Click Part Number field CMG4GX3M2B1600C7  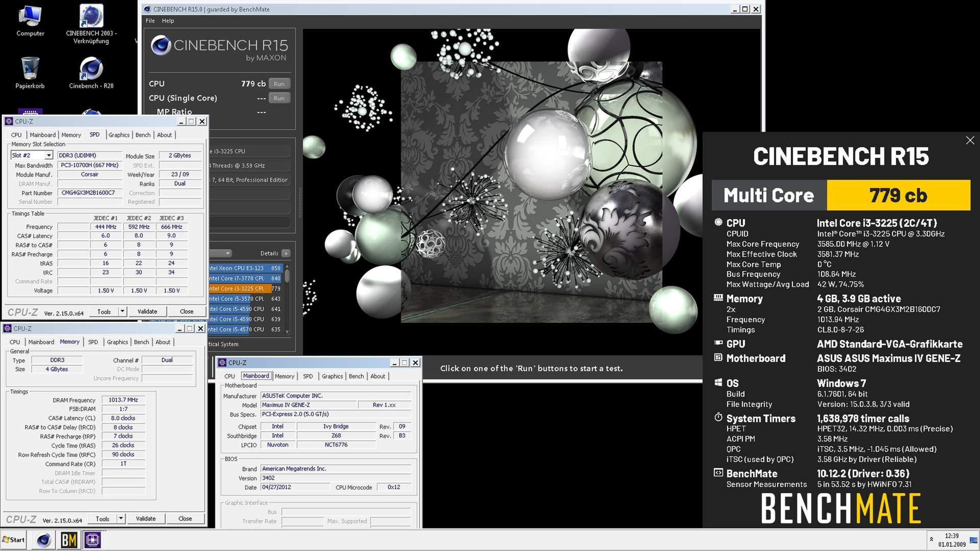tap(89, 193)
